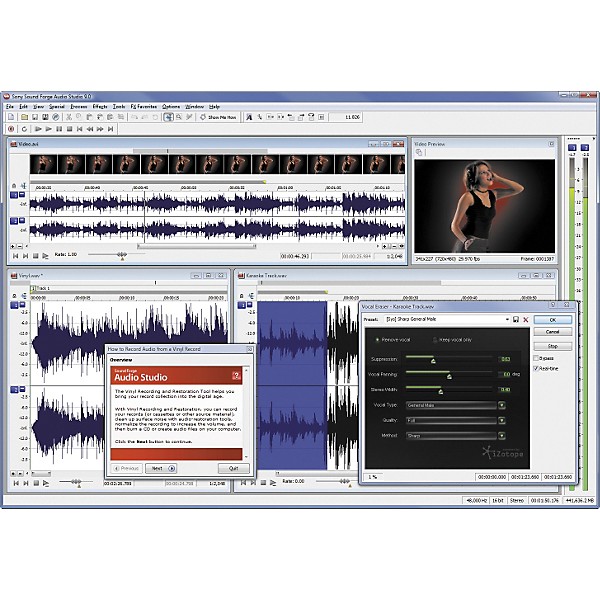Toggle channel 2 meter button
Screen dimensions: 600x600
(585, 148)
